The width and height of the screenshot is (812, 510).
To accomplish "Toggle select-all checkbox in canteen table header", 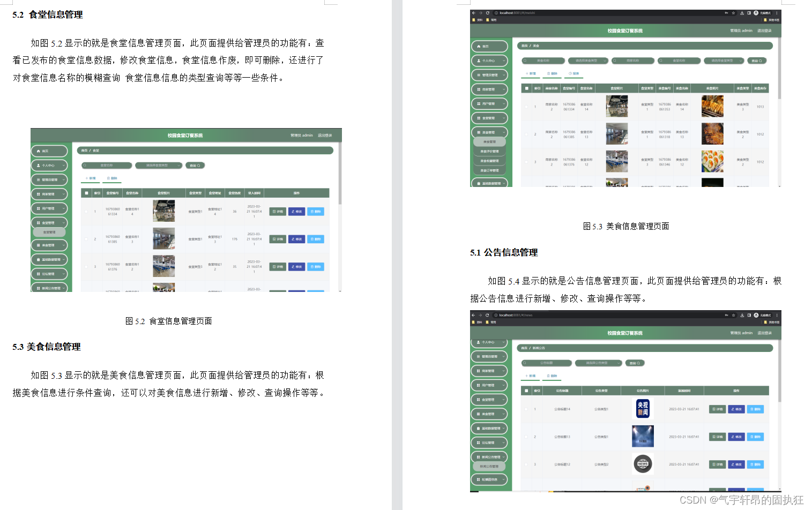I will click(87, 193).
